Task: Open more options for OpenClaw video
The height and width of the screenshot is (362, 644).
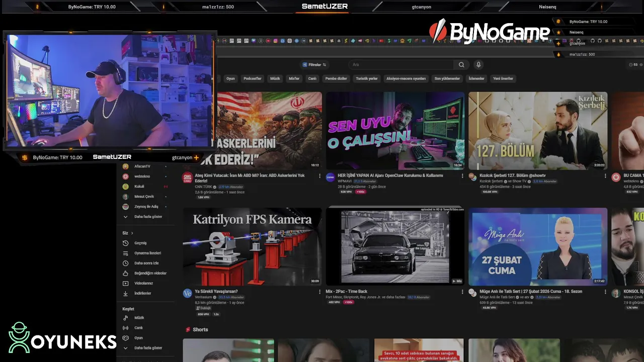Action: point(462,176)
